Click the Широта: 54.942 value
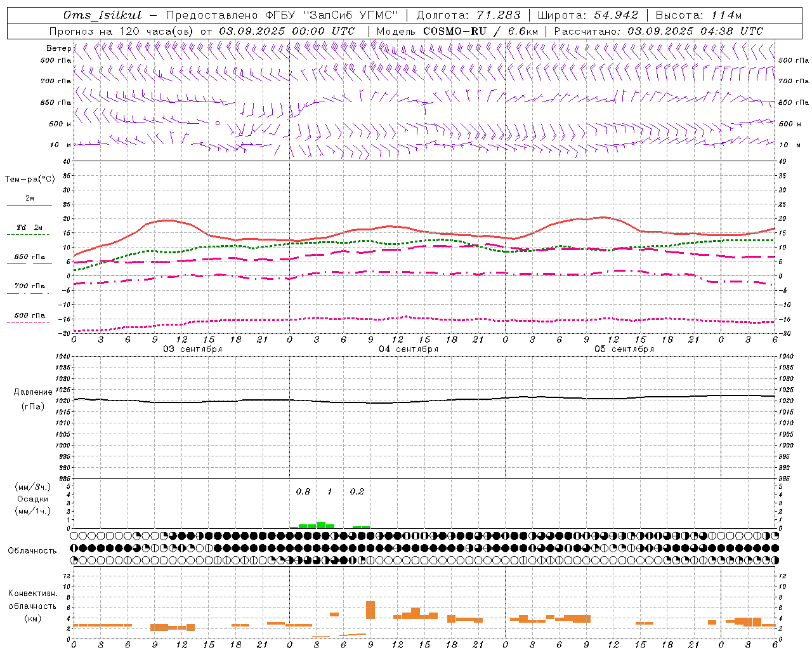 coord(588,15)
